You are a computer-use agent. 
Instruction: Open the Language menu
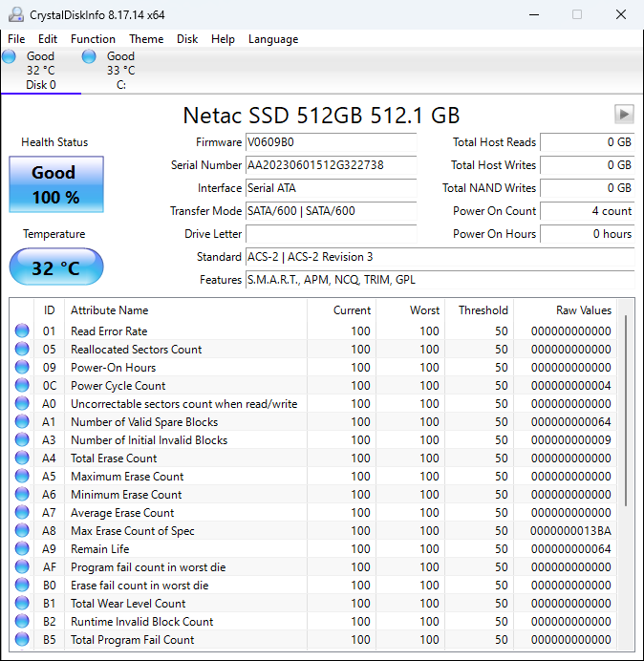pos(273,39)
